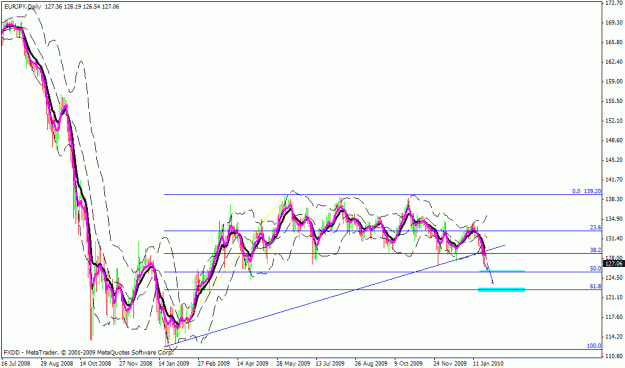
Task: Click the 9 Oct 2009 date label
Action: [x=409, y=364]
